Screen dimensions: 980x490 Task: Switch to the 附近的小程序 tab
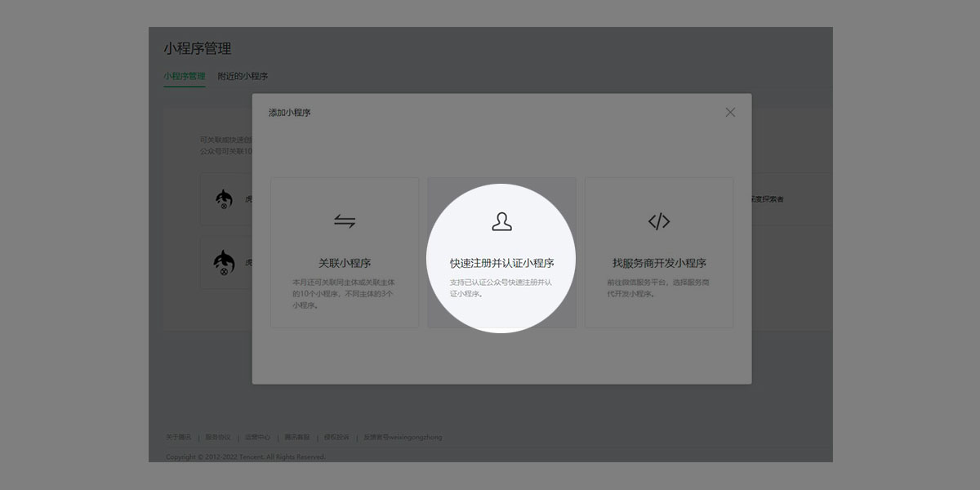coord(243,76)
